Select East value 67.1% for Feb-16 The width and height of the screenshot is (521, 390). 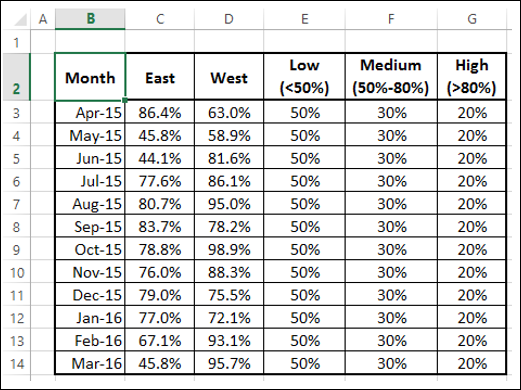160,340
